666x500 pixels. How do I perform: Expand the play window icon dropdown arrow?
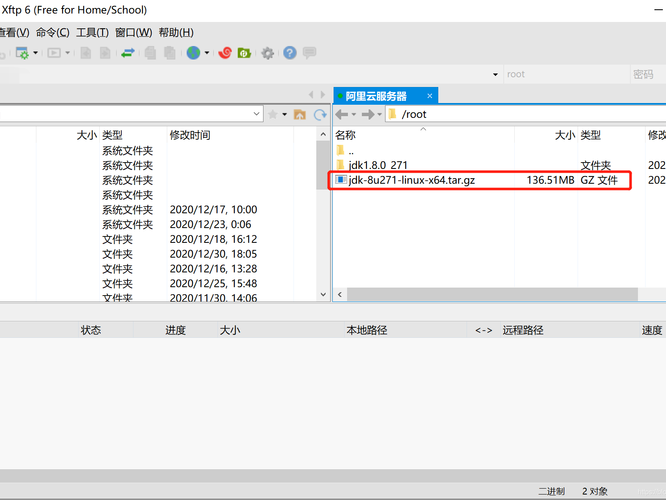(68, 53)
